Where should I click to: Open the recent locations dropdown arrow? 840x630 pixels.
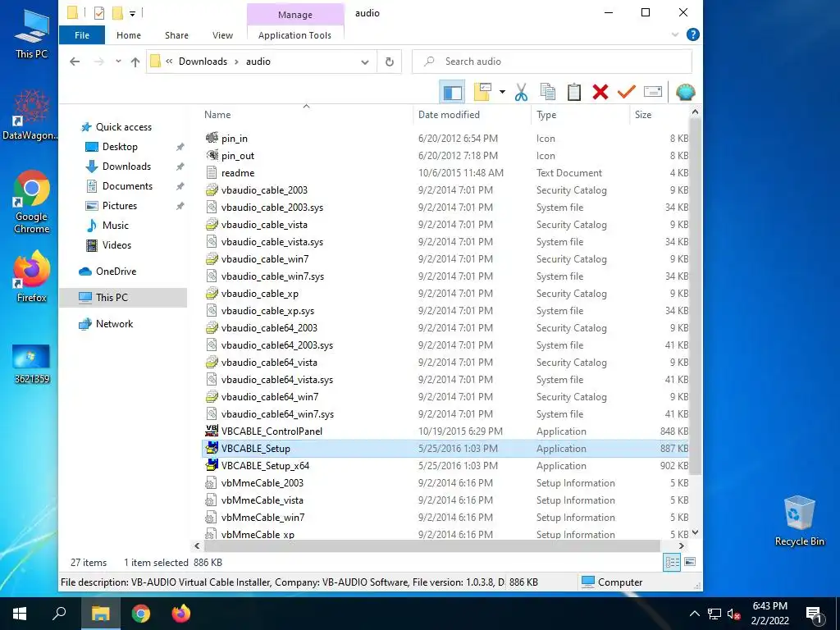coord(118,62)
